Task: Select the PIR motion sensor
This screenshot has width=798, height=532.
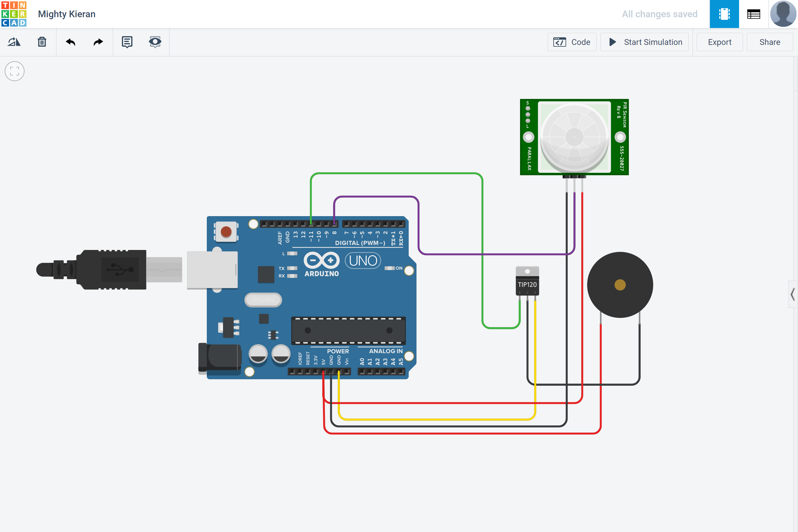Action: (574, 137)
